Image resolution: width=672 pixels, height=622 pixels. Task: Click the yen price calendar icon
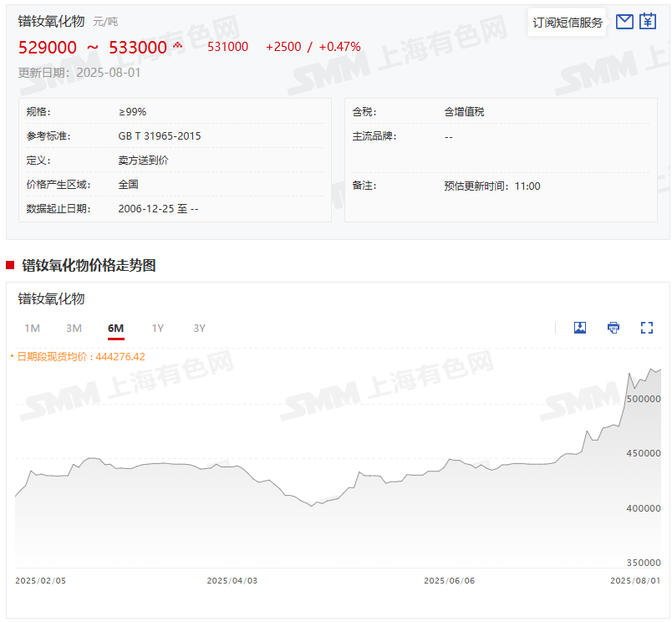pos(648,22)
